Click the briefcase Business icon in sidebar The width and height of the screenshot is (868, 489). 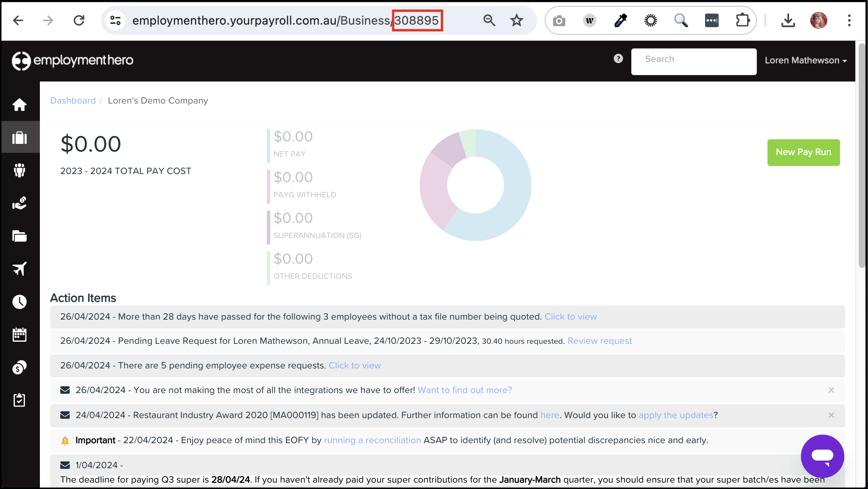(x=20, y=138)
